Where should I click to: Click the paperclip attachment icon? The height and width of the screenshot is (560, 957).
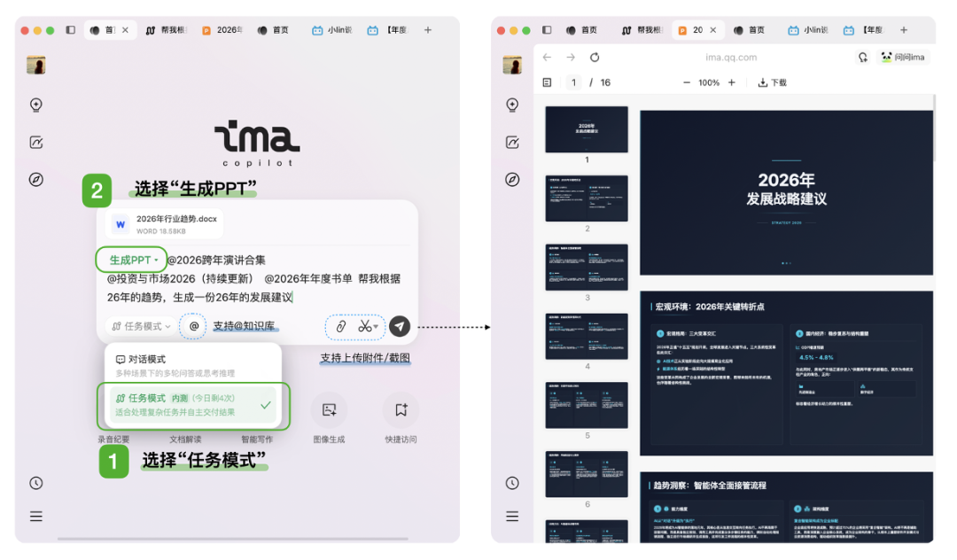point(339,327)
